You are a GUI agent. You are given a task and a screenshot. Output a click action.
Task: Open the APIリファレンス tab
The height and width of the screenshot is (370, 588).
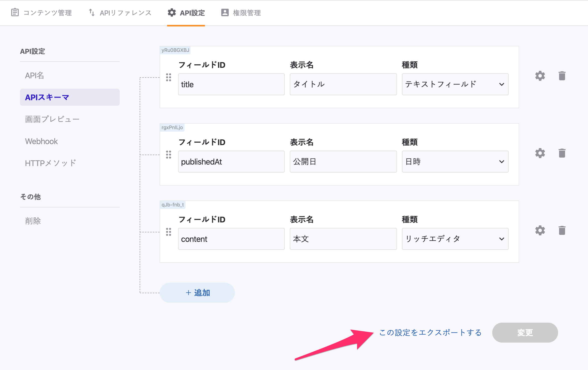tap(120, 13)
